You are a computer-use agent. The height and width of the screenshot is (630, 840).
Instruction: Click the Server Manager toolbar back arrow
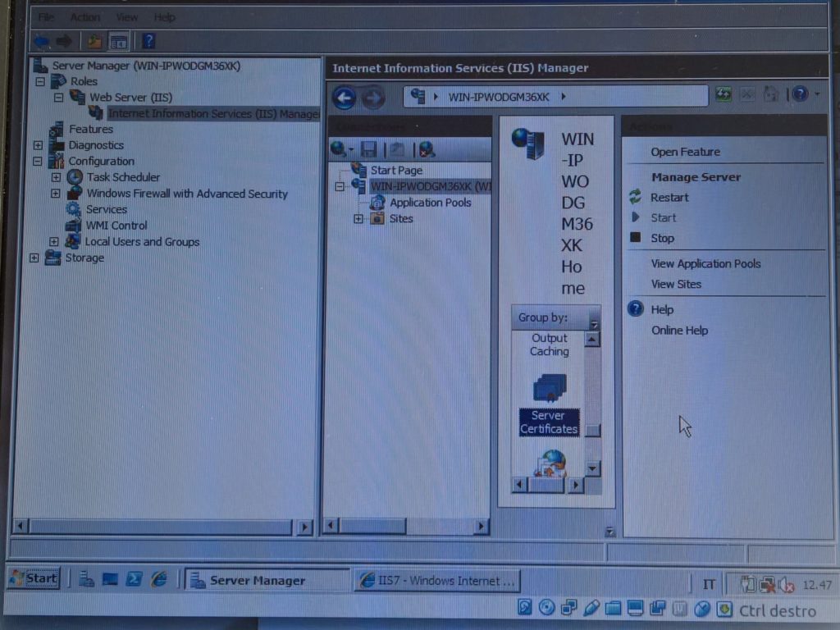click(x=43, y=41)
